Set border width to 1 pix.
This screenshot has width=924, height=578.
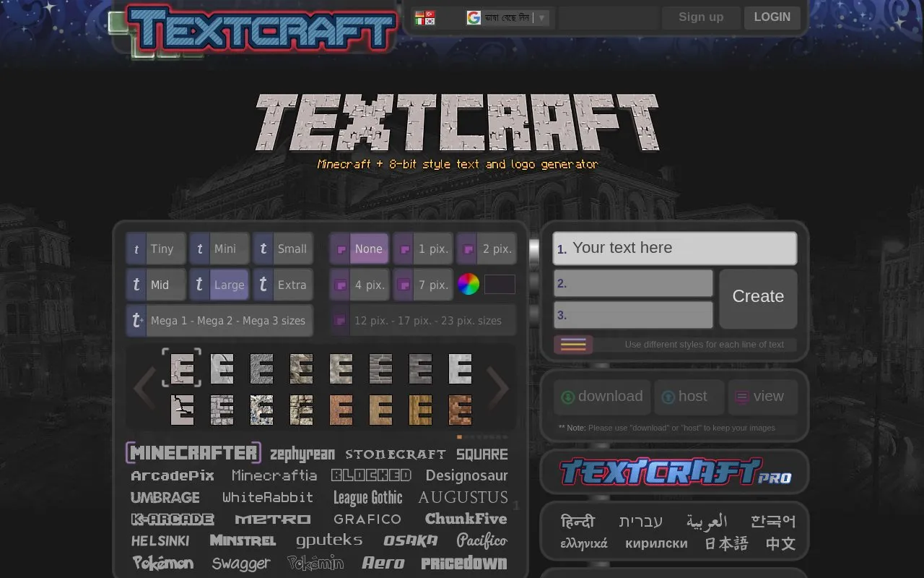pos(423,249)
